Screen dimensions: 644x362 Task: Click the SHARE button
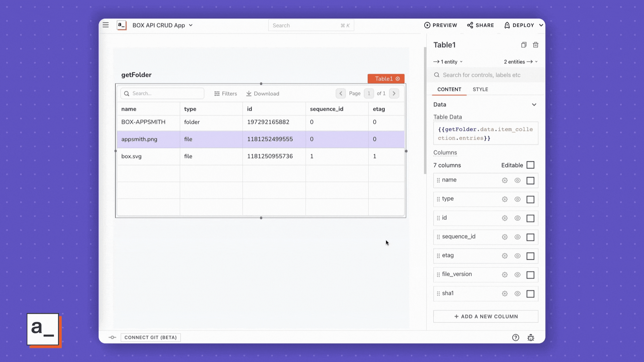[x=480, y=25]
